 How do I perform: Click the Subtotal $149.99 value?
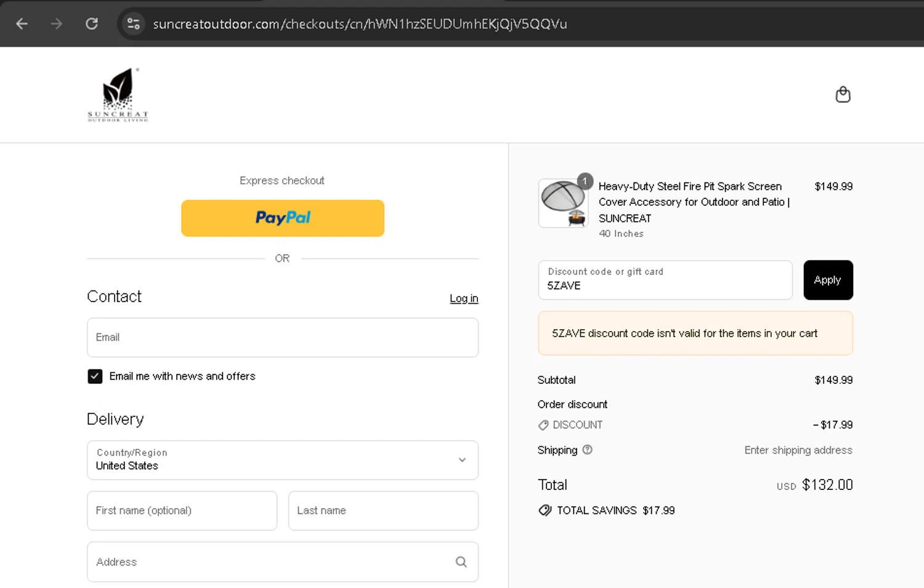click(x=833, y=380)
